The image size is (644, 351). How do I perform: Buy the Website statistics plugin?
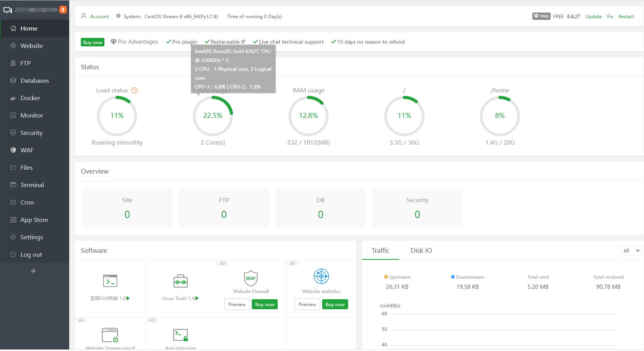pos(335,305)
